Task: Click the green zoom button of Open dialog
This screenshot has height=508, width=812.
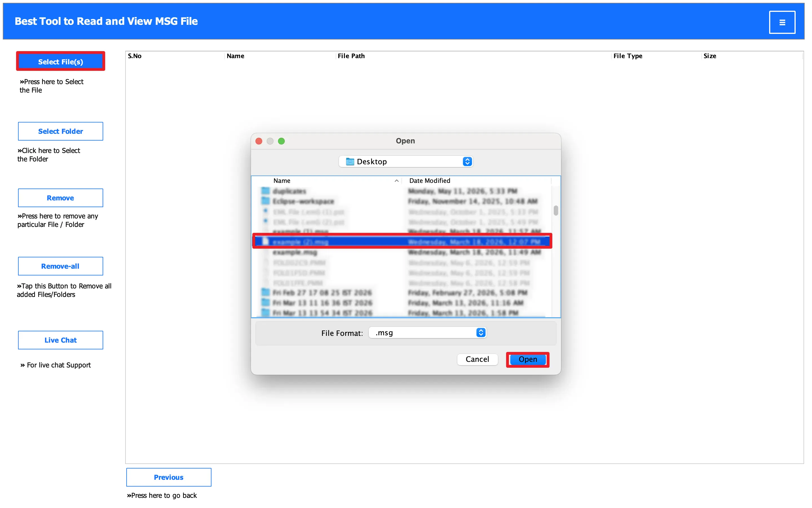Action: pyautogui.click(x=281, y=141)
